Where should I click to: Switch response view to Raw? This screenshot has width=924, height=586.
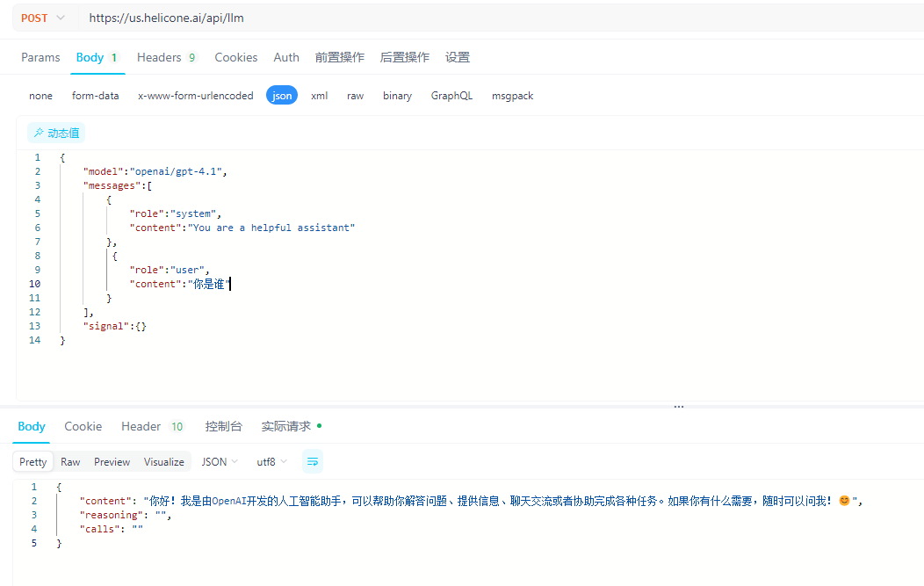70,461
